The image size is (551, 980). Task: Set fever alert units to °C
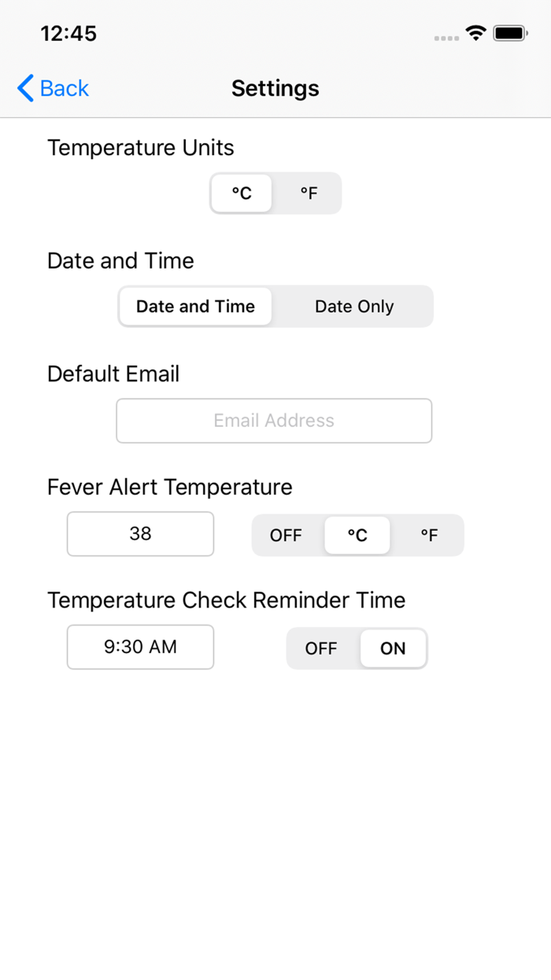357,535
